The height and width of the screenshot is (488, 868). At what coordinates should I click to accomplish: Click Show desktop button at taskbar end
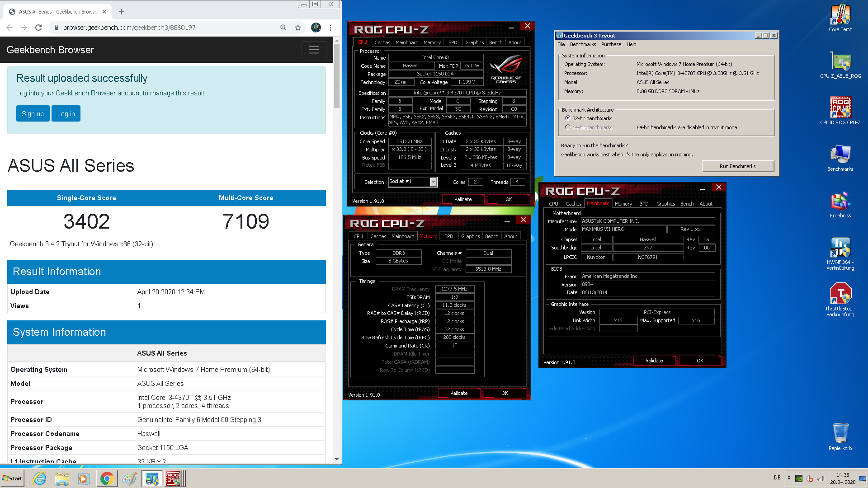pos(863,479)
